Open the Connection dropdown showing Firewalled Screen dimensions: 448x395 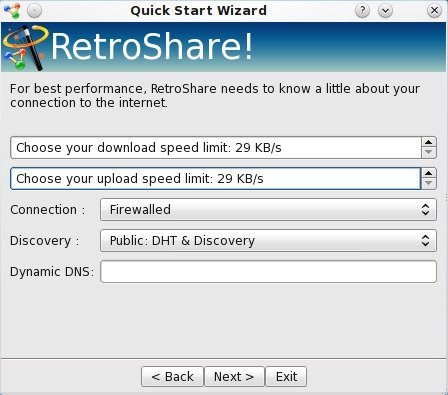pos(268,210)
